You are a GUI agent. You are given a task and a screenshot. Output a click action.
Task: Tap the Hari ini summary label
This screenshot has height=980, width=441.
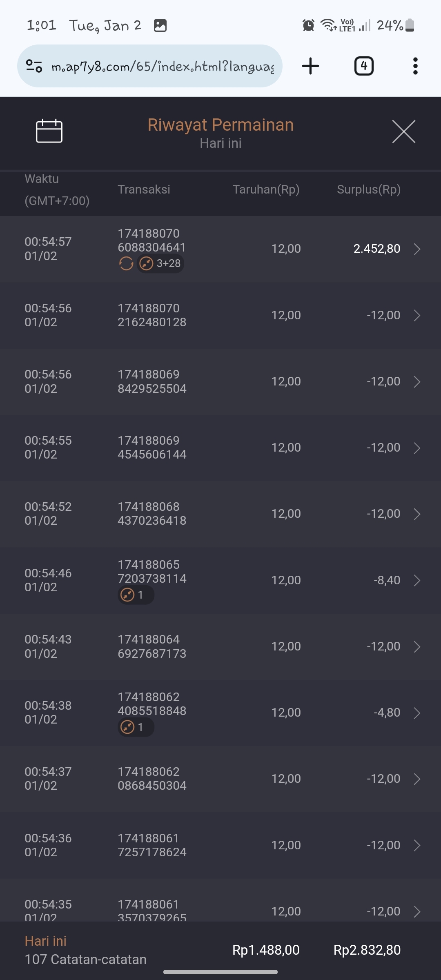pyautogui.click(x=45, y=941)
